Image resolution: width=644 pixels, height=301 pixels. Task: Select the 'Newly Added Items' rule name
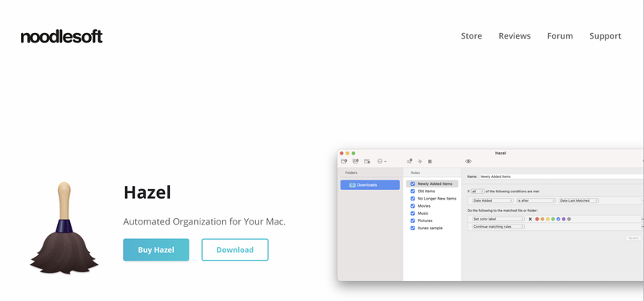435,184
